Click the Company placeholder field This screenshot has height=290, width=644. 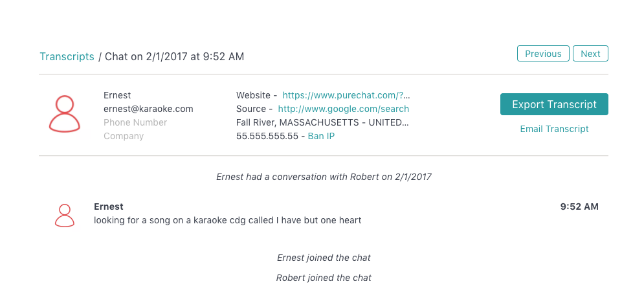click(124, 136)
